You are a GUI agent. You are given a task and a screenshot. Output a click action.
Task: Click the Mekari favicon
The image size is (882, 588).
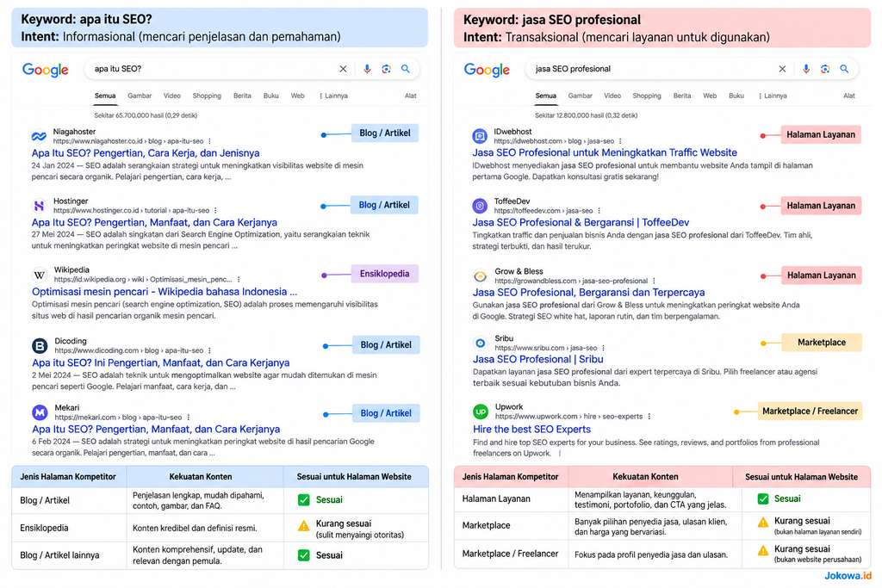[x=40, y=412]
